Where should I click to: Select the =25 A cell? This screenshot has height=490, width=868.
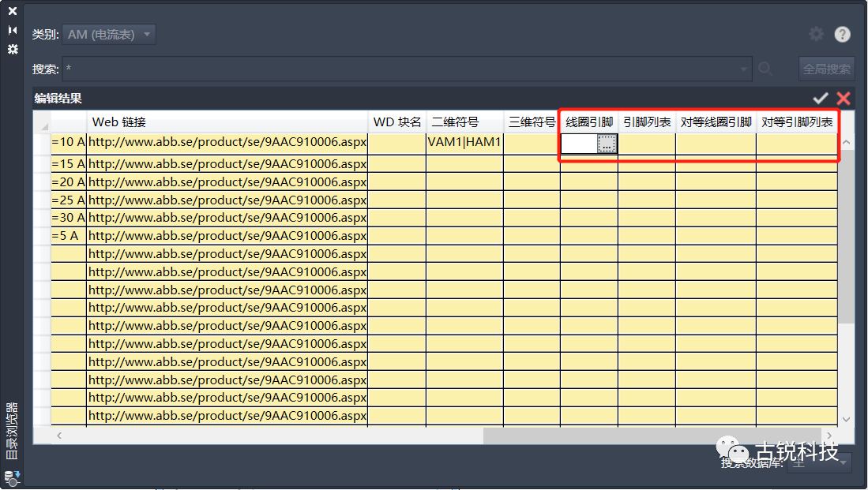tap(69, 200)
